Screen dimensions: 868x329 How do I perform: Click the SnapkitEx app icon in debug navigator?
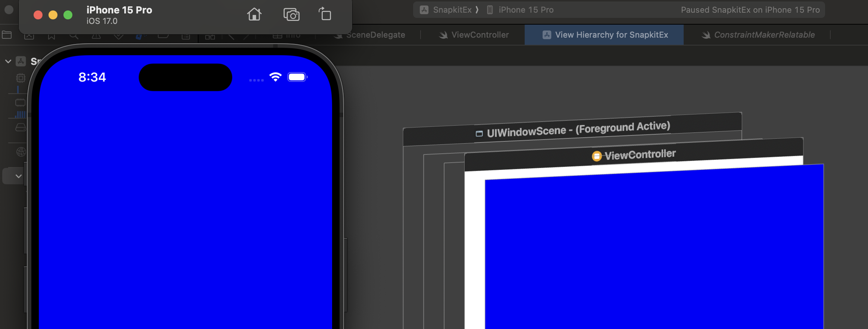click(x=21, y=61)
